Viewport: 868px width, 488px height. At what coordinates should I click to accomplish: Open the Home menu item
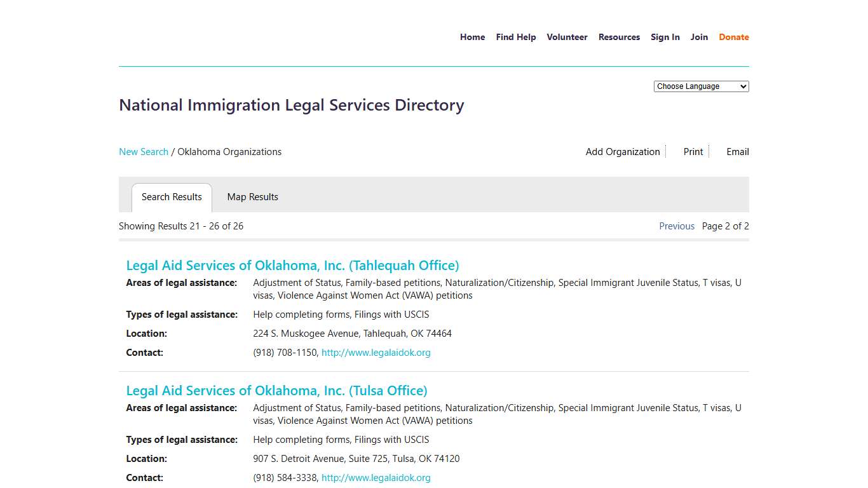[x=472, y=37]
